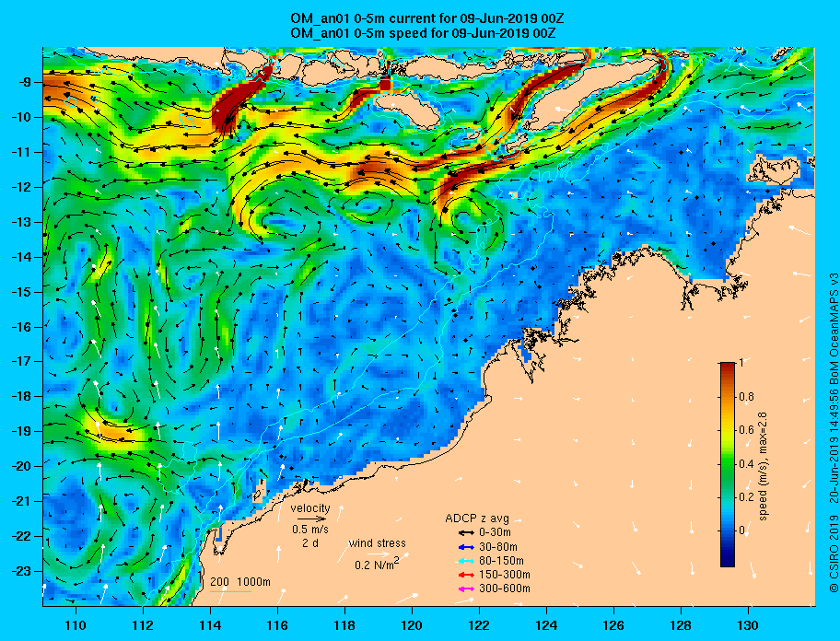The height and width of the screenshot is (641, 840).
Task: Click the 'speed (m/s), max=2.8' color bar label
Action: click(x=763, y=466)
